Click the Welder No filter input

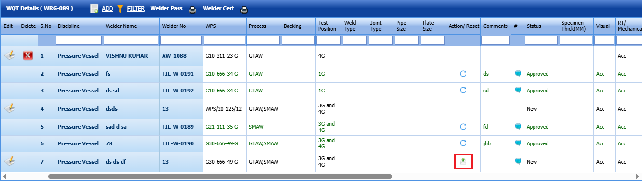181,40
